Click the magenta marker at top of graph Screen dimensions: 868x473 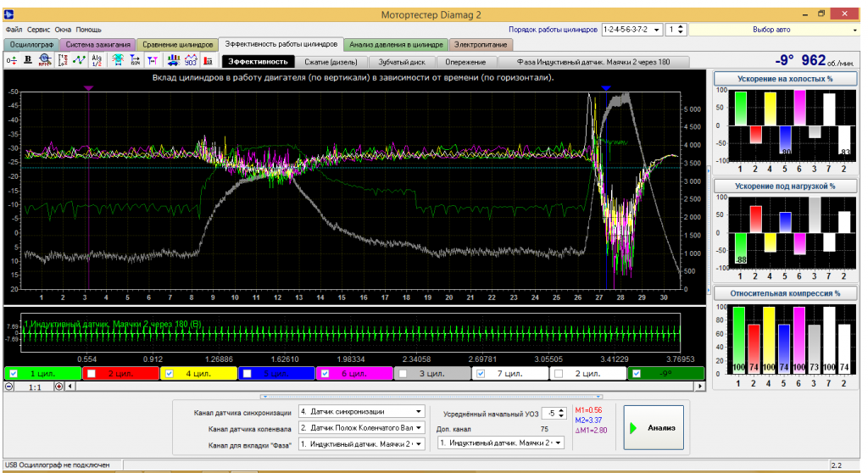pyautogui.click(x=88, y=88)
